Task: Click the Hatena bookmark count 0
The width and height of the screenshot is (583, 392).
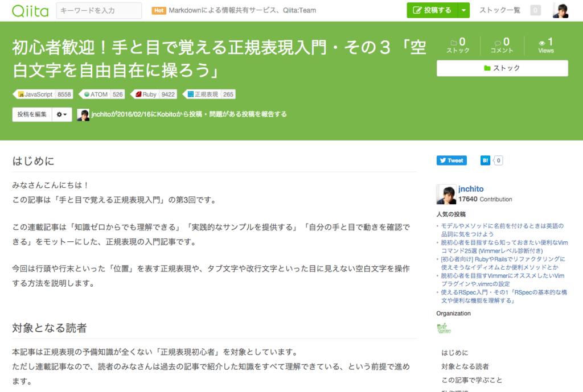Action: click(498, 160)
